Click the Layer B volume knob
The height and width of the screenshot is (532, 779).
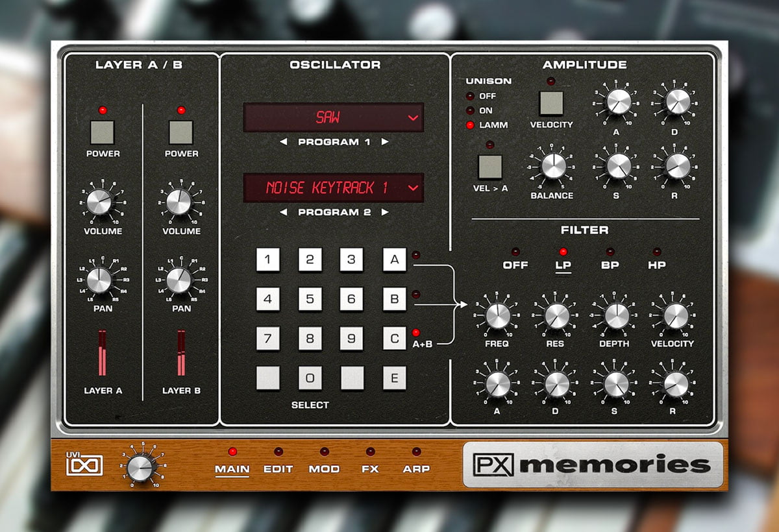point(179,202)
